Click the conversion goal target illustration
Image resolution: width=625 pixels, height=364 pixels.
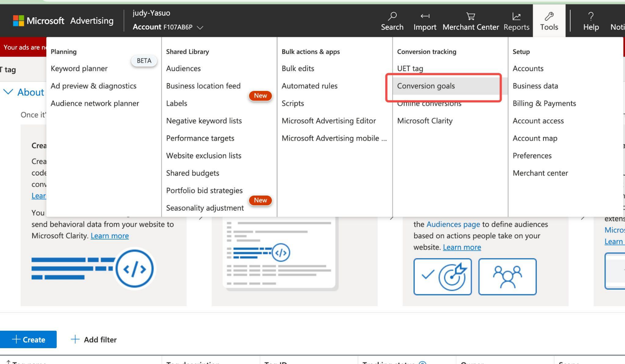(443, 277)
